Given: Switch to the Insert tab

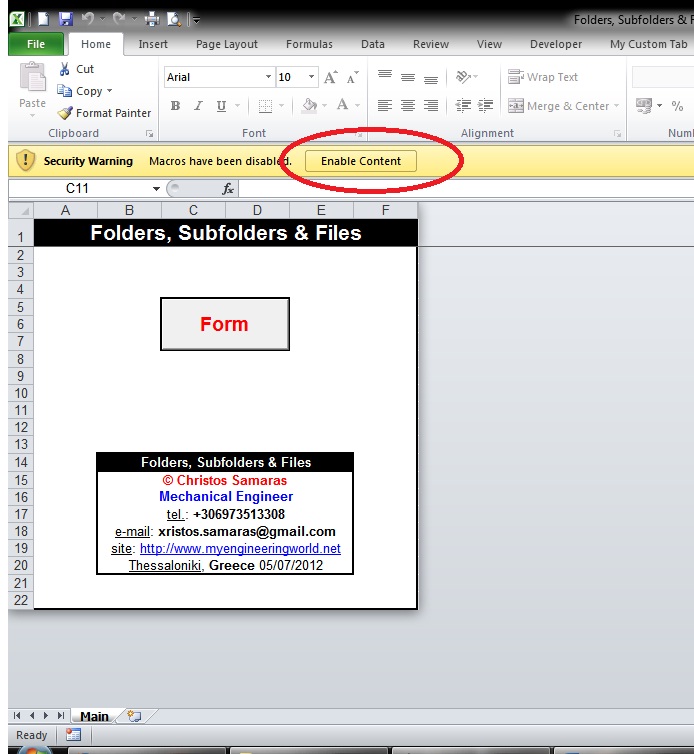Looking at the screenshot, I should (153, 44).
